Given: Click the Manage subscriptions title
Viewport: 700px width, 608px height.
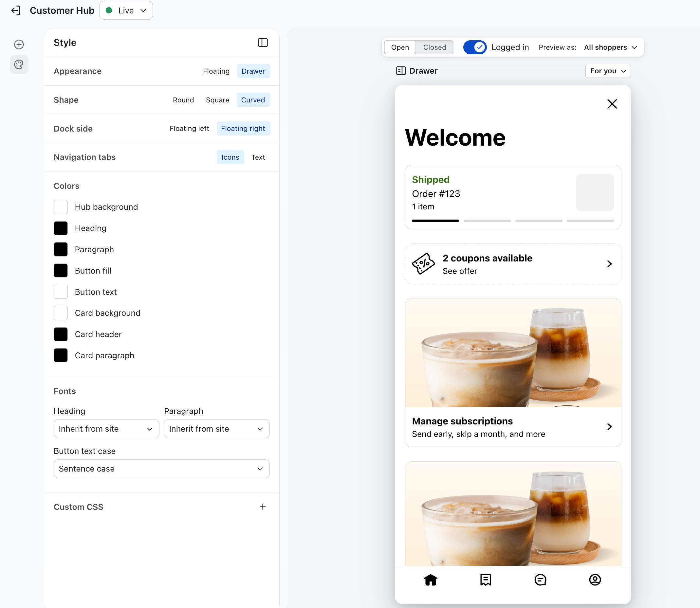Looking at the screenshot, I should click(462, 421).
